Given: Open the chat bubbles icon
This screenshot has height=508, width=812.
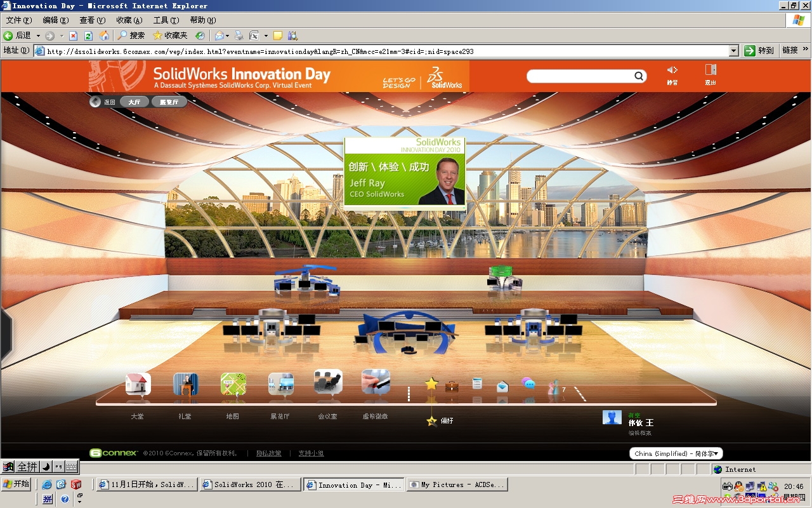Looking at the screenshot, I should tap(528, 384).
